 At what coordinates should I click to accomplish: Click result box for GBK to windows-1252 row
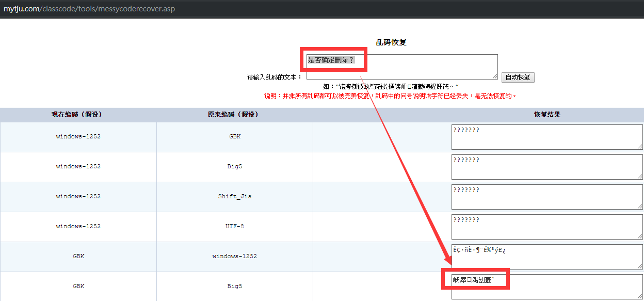[x=546, y=257]
